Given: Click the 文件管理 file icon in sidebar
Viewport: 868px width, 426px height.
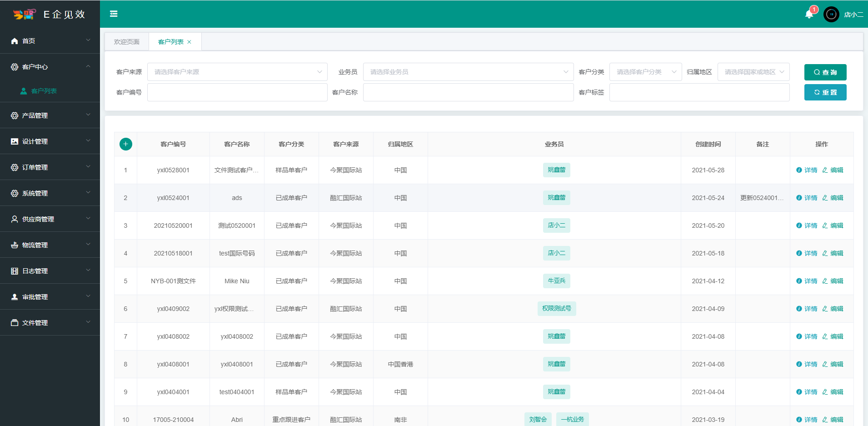Looking at the screenshot, I should tap(15, 323).
